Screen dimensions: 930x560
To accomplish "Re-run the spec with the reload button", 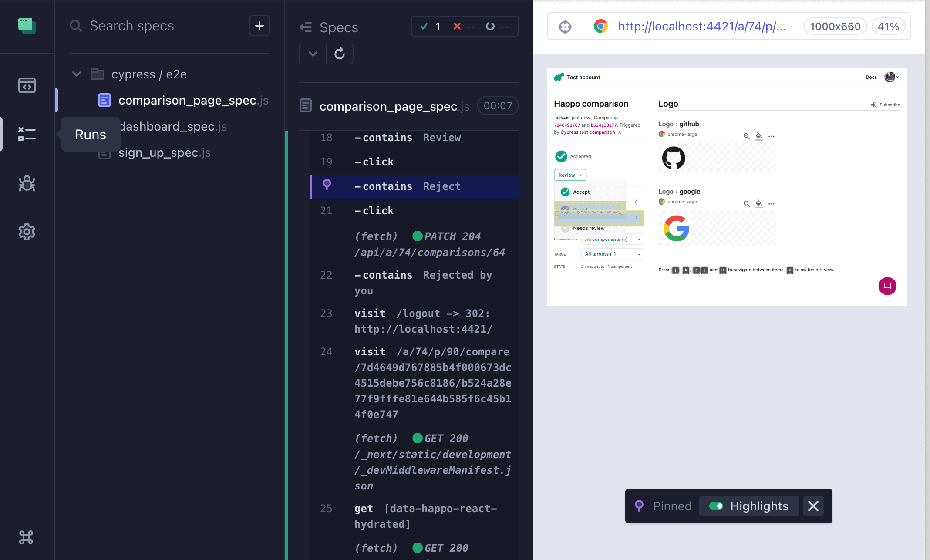I will pos(340,54).
